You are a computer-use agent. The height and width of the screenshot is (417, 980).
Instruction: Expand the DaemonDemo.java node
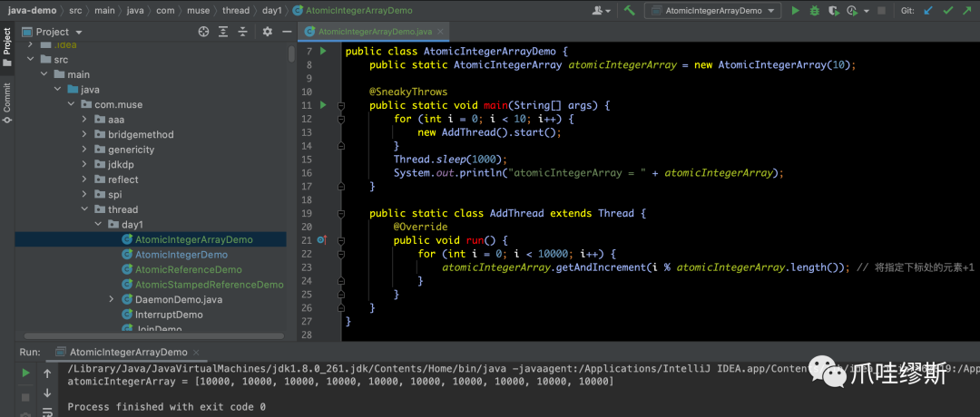pos(111,299)
